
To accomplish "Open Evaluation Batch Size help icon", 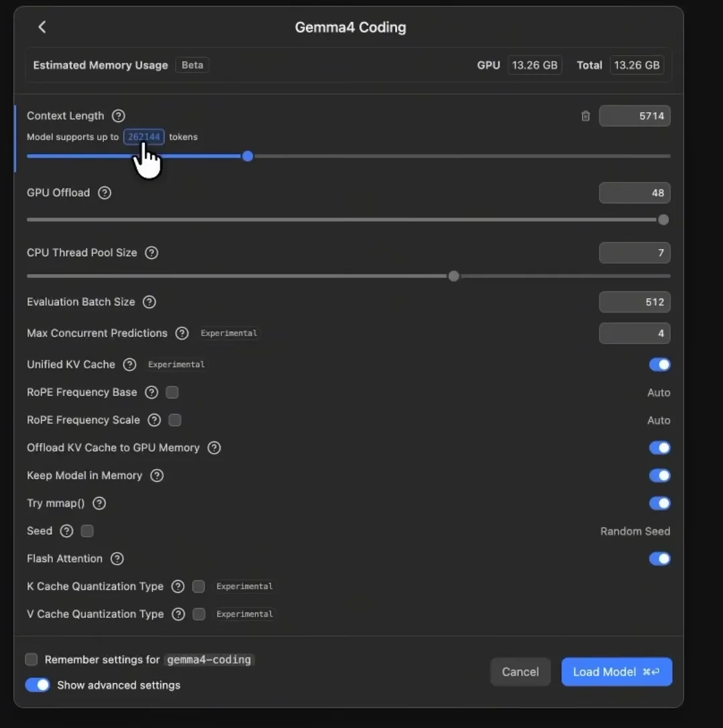I will coord(149,302).
